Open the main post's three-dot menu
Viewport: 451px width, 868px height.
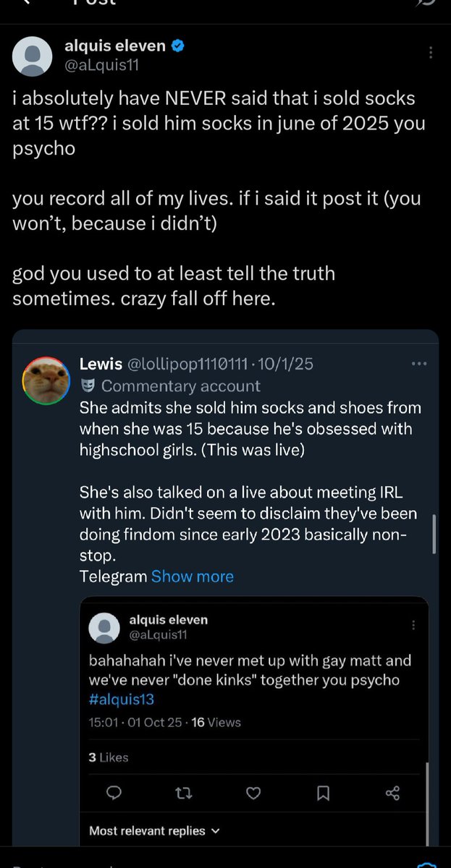pos(431,53)
